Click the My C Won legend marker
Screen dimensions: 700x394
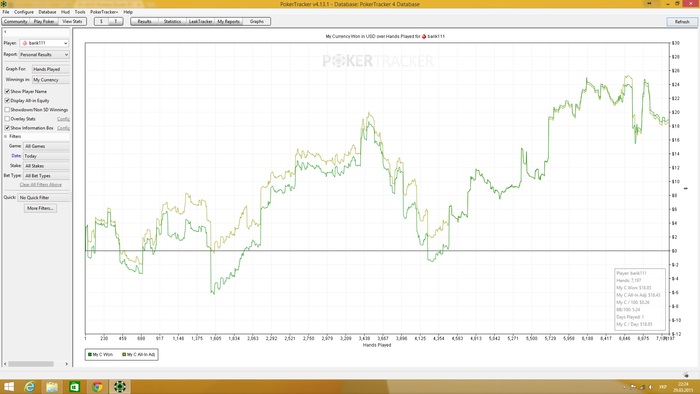(90, 354)
